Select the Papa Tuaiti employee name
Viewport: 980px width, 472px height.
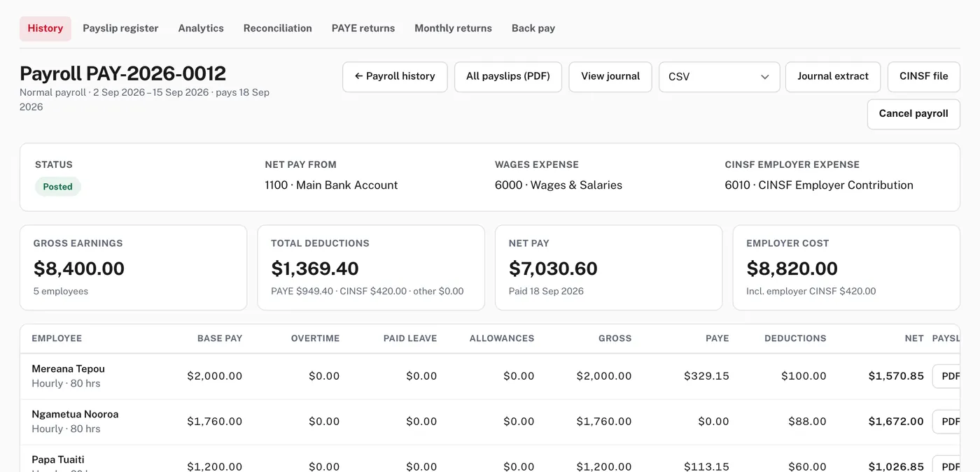coord(58,459)
